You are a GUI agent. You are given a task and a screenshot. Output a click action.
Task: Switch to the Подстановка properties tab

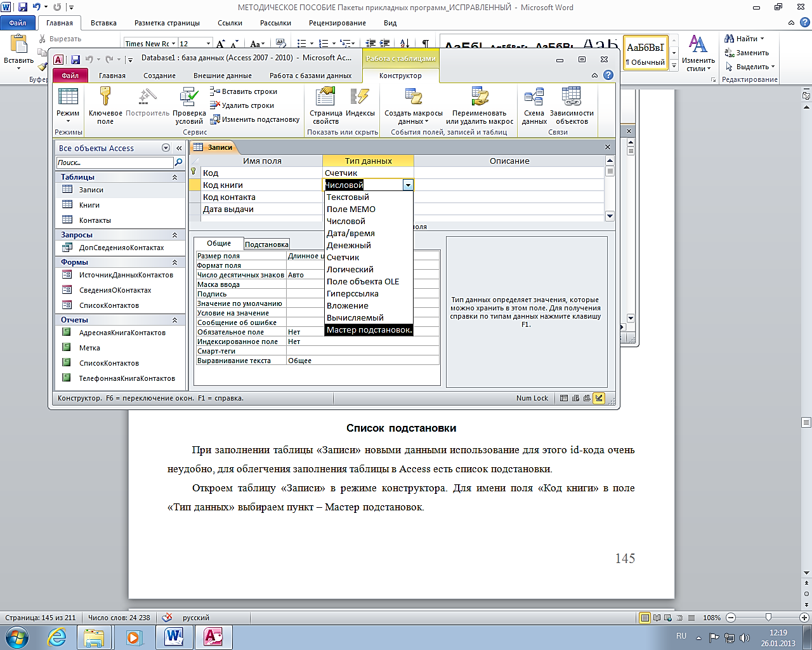[266, 244]
